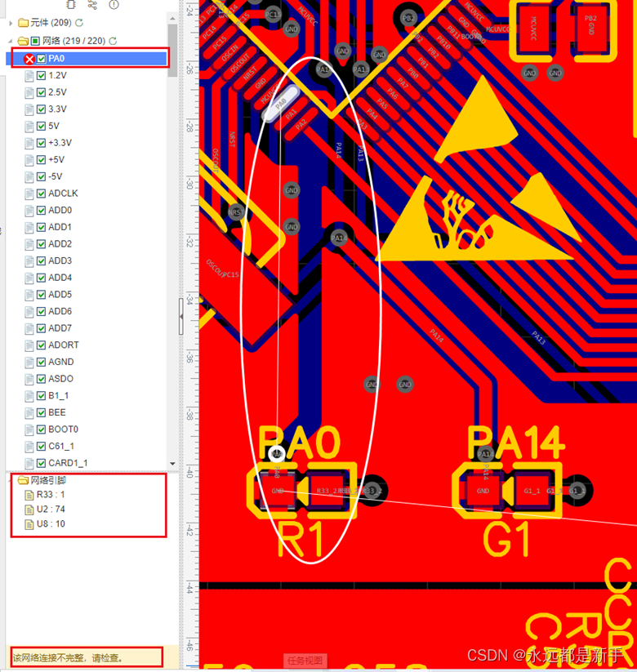
Task: Click the document icon beside 1.2V
Action: pyautogui.click(x=29, y=76)
